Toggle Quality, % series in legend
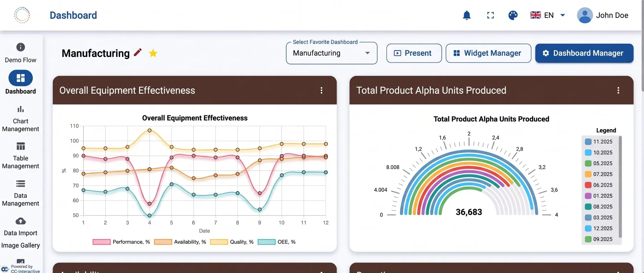This screenshot has width=644, height=273. 232,242
